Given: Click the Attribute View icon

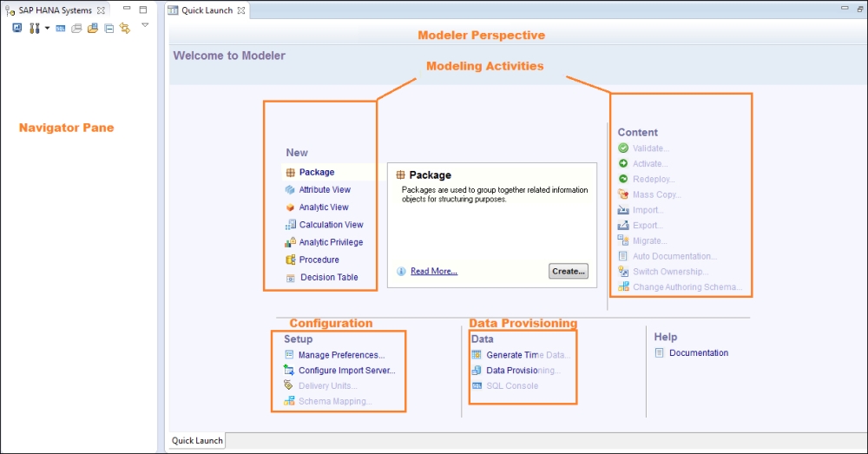Looking at the screenshot, I should pos(290,189).
